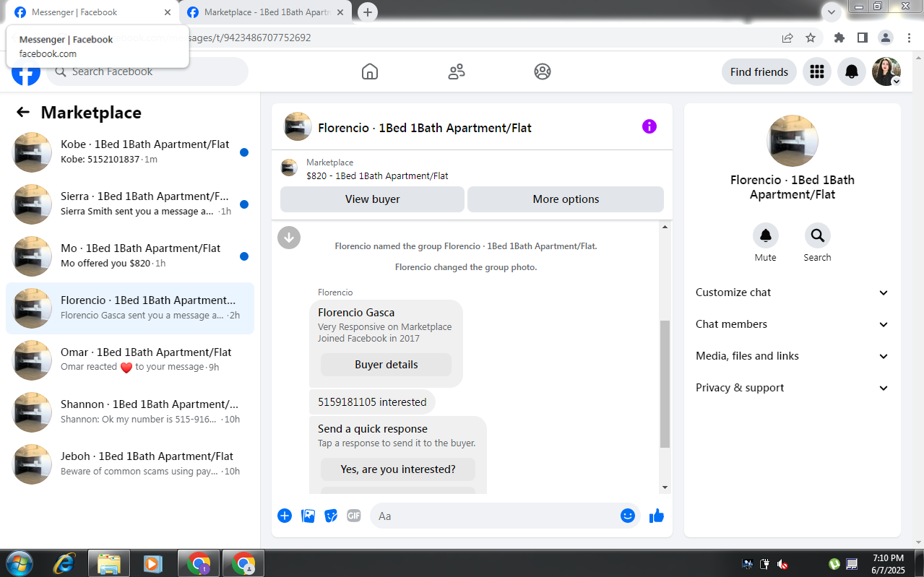Image resolution: width=924 pixels, height=577 pixels.
Task: Click chat scrollbar down arrow
Action: point(665,487)
